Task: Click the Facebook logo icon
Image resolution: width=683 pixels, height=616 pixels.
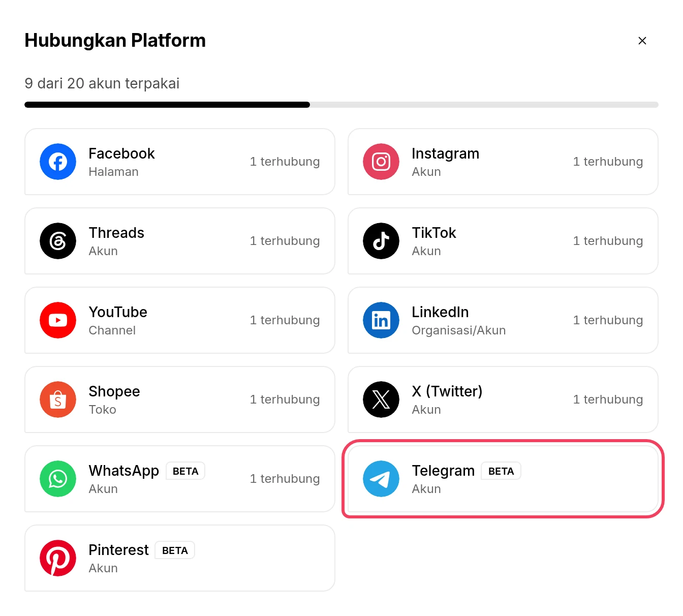Action: (x=58, y=162)
